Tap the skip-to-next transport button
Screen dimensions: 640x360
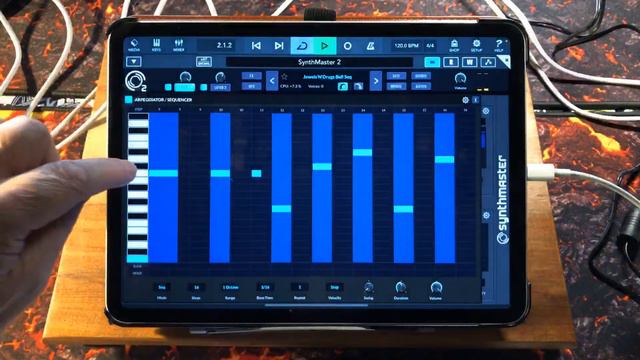(279, 46)
